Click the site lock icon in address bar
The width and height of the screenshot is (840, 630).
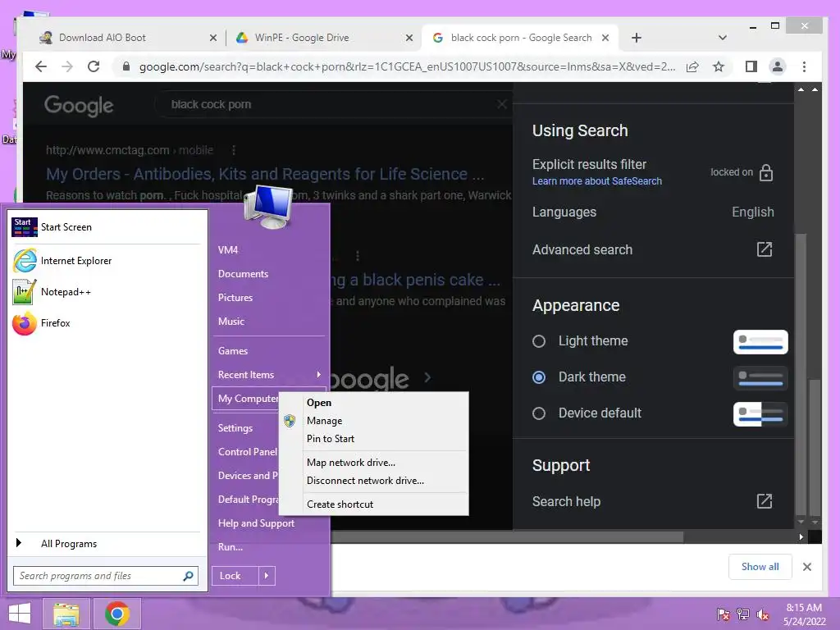pyautogui.click(x=126, y=66)
